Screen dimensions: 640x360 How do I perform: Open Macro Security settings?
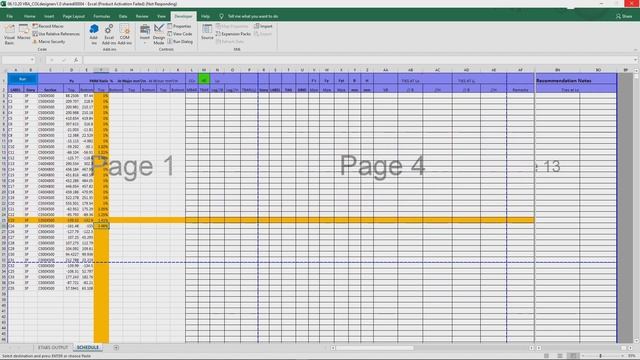click(49, 42)
